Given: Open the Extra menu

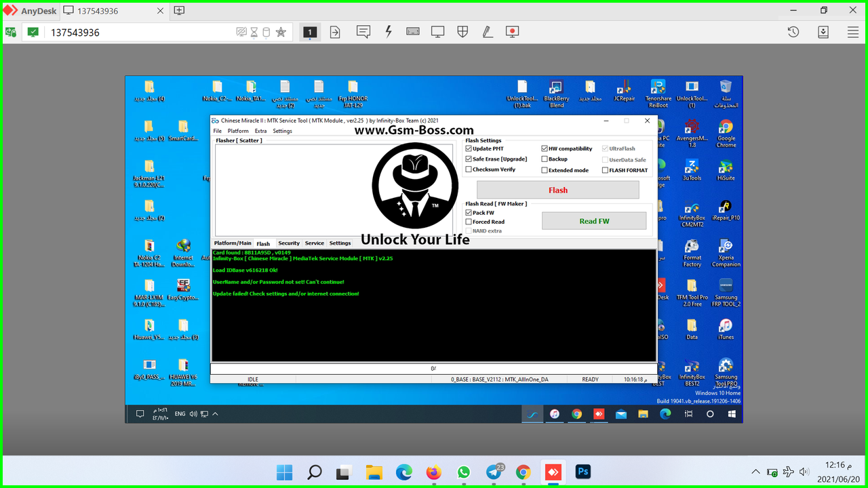Looking at the screenshot, I should tap(260, 131).
